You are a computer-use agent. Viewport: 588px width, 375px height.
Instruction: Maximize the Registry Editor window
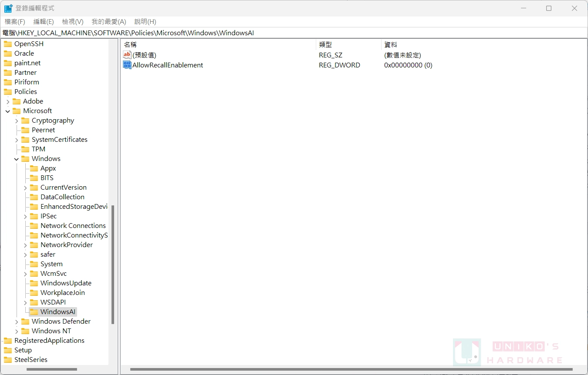(x=549, y=8)
